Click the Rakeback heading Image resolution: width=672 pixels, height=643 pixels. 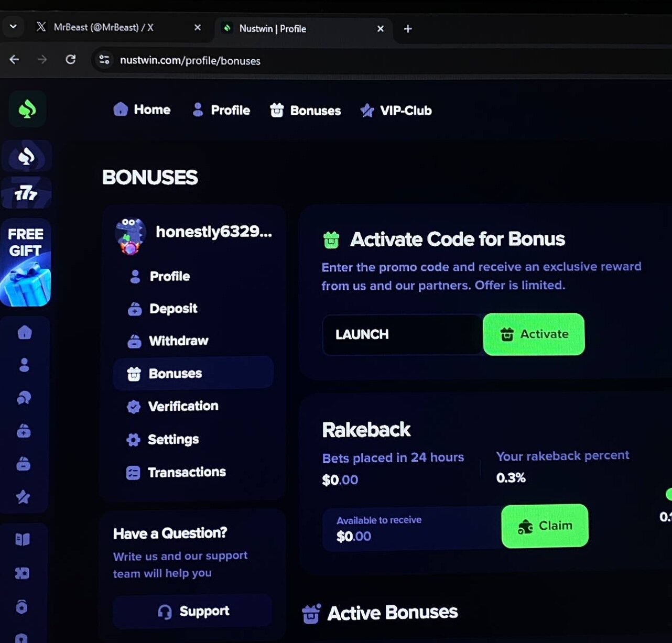366,430
